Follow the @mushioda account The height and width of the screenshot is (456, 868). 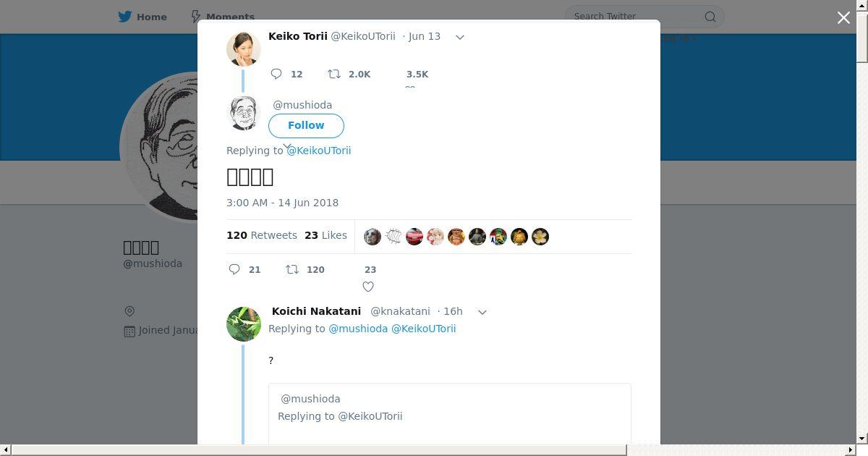306,125
